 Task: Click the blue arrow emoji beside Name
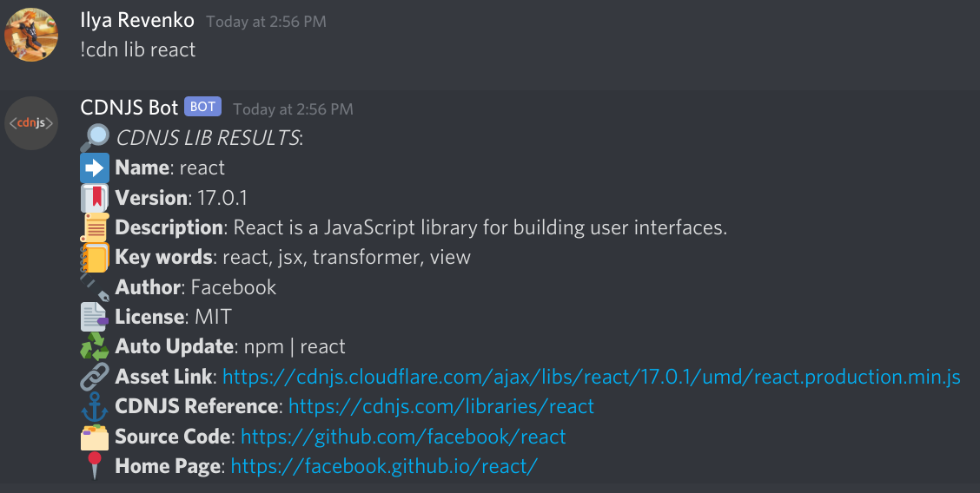[x=95, y=168]
